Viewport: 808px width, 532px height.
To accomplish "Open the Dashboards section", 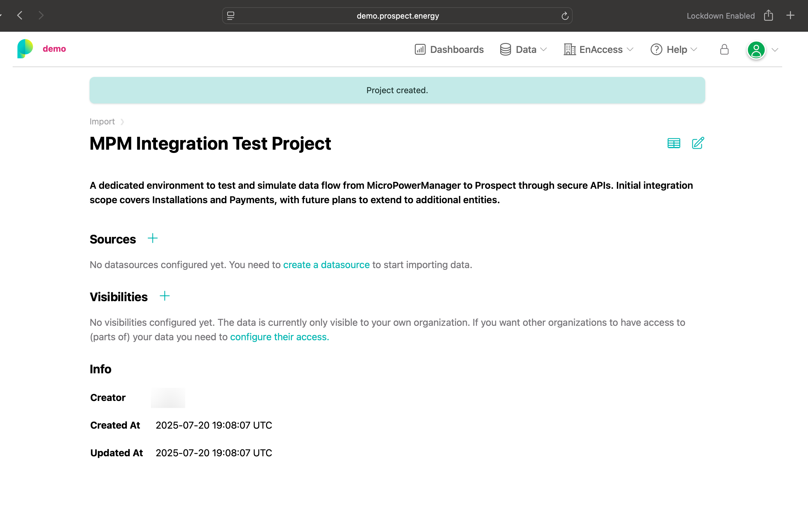I will pyautogui.click(x=449, y=49).
